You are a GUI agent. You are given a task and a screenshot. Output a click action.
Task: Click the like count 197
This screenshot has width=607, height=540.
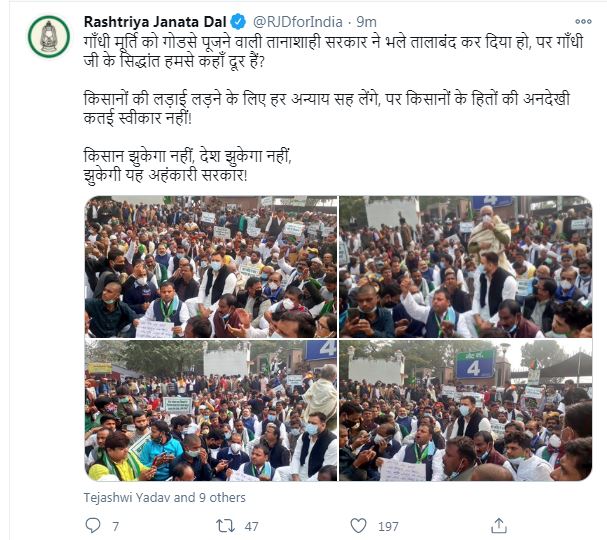(388, 526)
